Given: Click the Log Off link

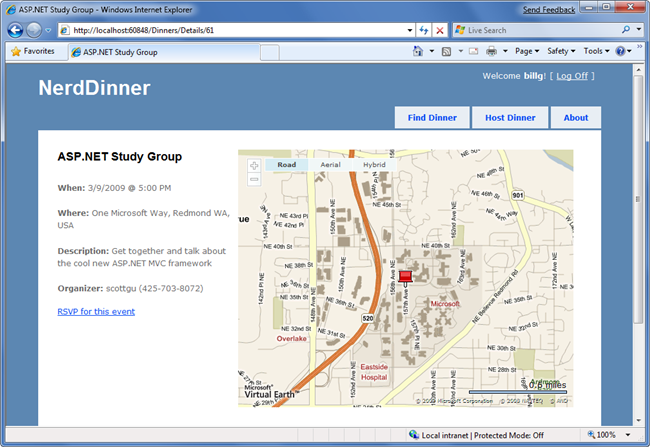Looking at the screenshot, I should pos(572,76).
